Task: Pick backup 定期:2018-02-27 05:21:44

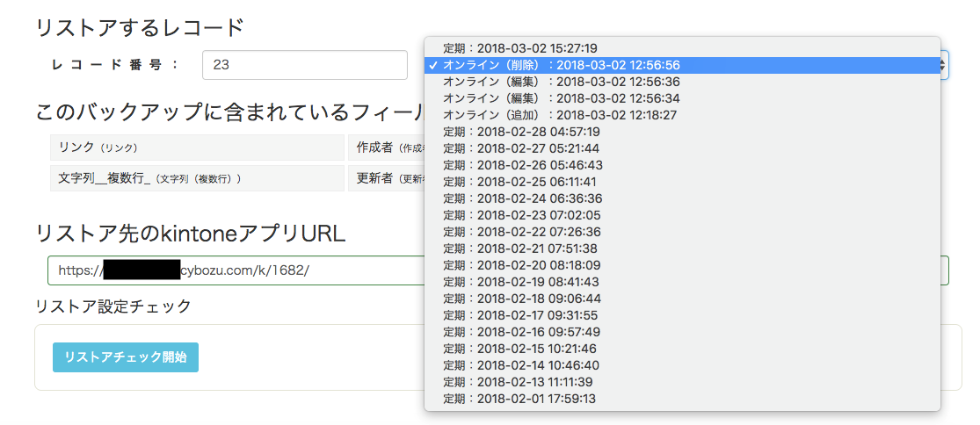Action: tap(682, 148)
